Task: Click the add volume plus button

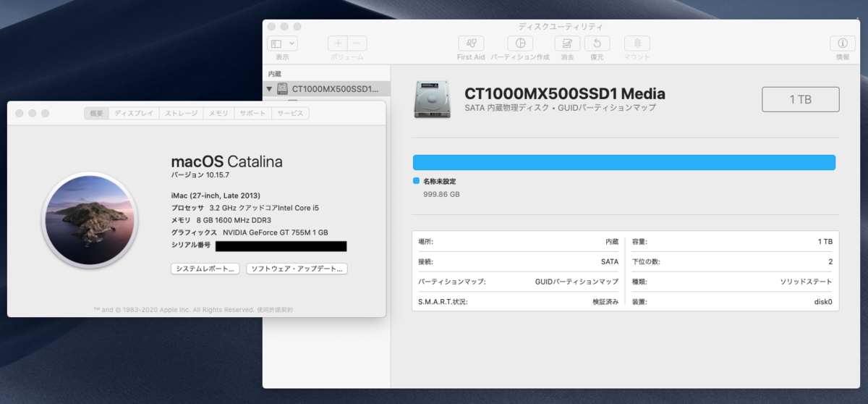Action: coord(338,43)
